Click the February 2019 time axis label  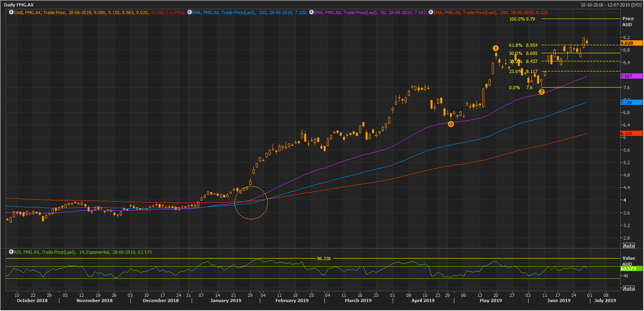click(292, 301)
